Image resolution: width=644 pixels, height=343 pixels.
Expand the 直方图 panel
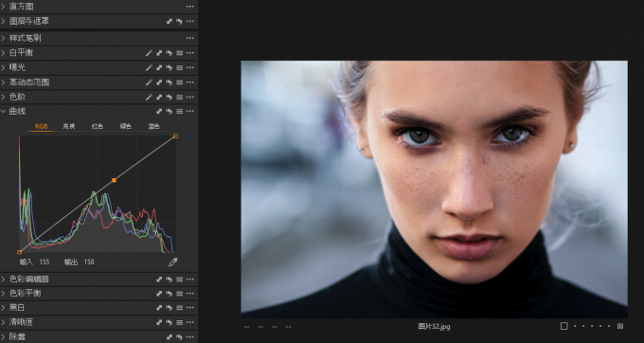3,7
